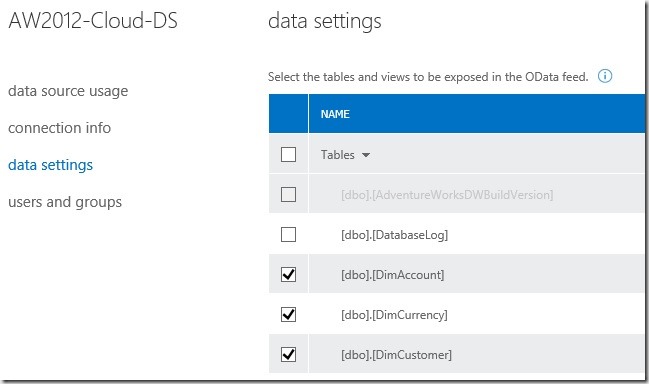Select the [dbo].[DimAccount] row label
Image resolution: width=649 pixels, height=384 pixels.
pyautogui.click(x=392, y=275)
